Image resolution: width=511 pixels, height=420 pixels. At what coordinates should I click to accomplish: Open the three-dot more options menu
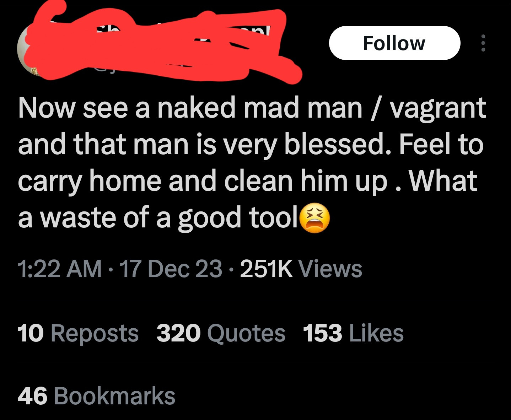483,43
